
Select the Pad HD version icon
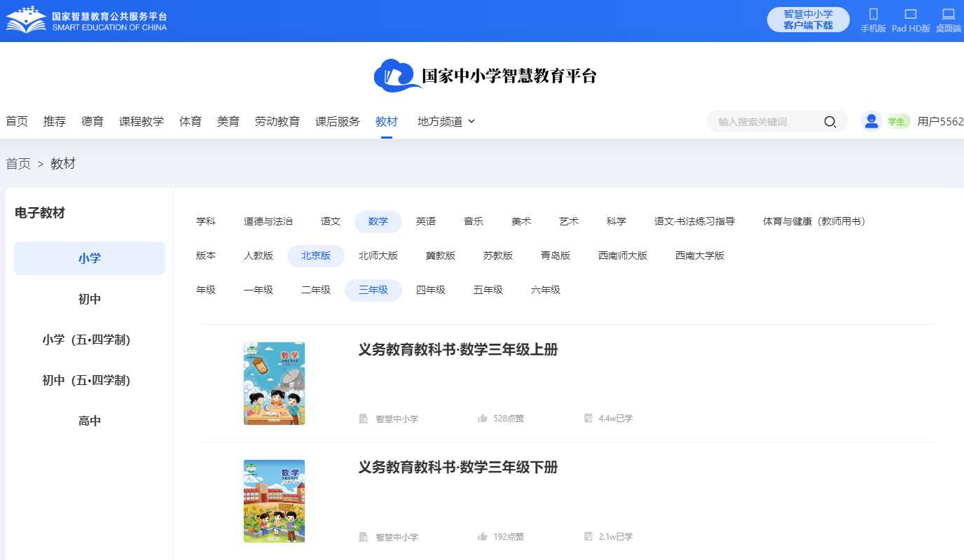[x=910, y=14]
